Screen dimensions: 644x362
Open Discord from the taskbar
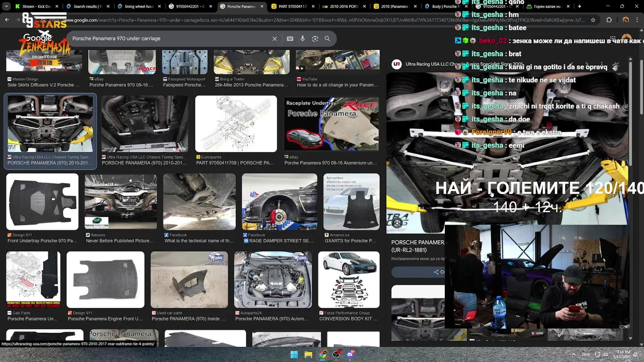coord(351,354)
